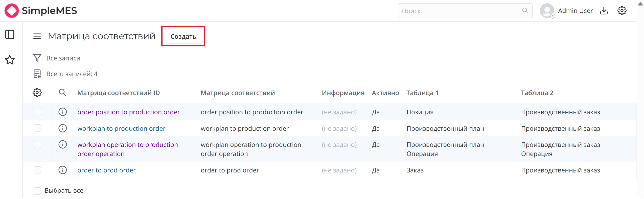Open the settings gear in top bar
Image resolution: width=644 pixels, height=199 pixels.
point(622,11)
